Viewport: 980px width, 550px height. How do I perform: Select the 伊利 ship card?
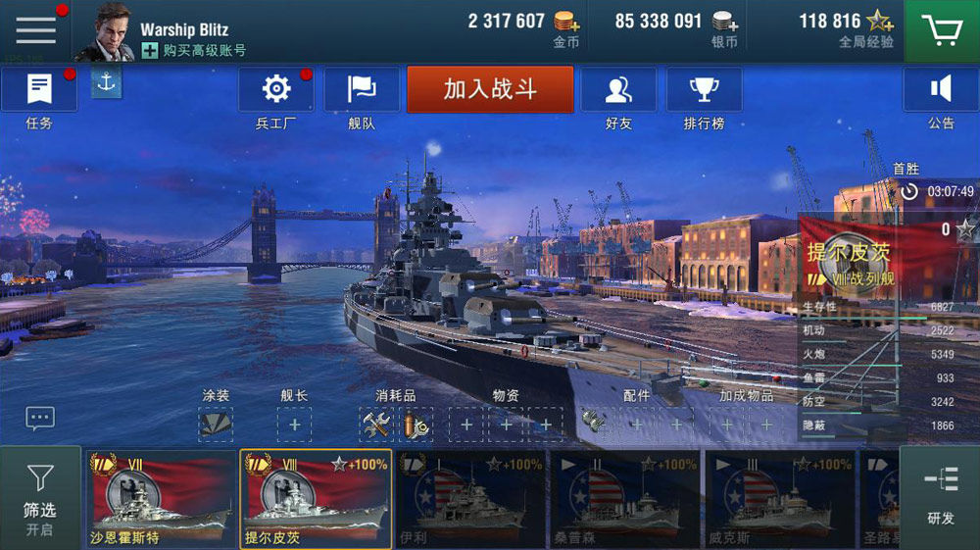click(x=470, y=499)
